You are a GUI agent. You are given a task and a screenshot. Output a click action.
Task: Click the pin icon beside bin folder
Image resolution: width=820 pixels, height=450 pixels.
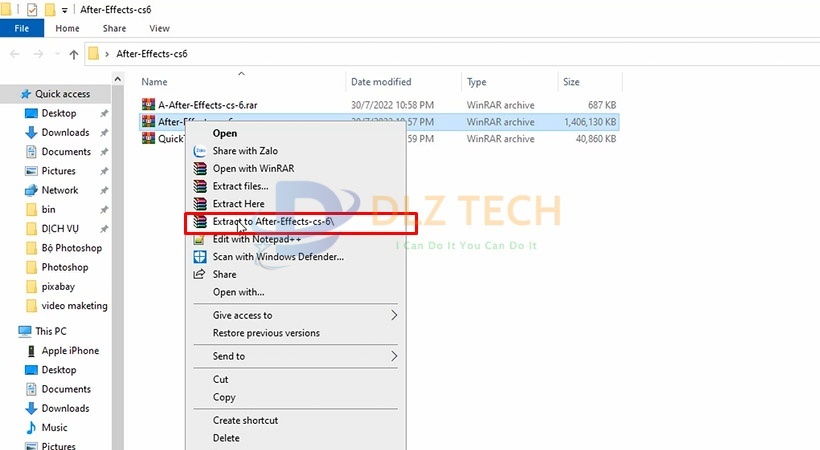pos(104,210)
